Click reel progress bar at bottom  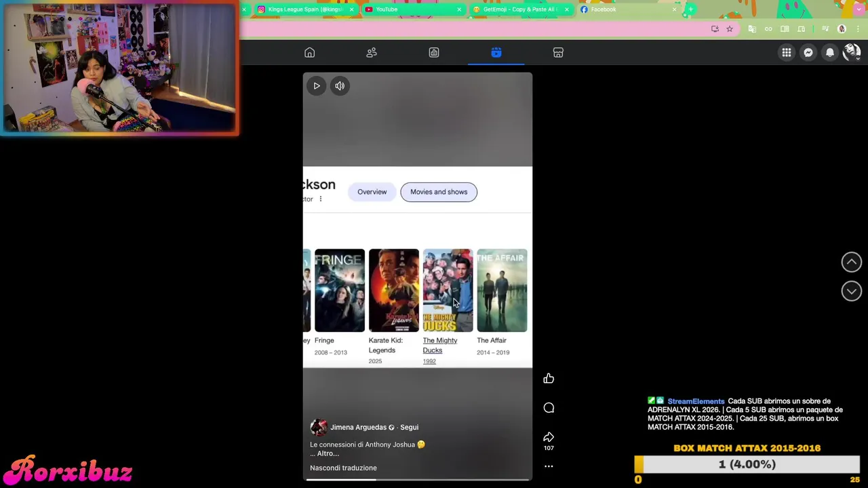(417, 479)
